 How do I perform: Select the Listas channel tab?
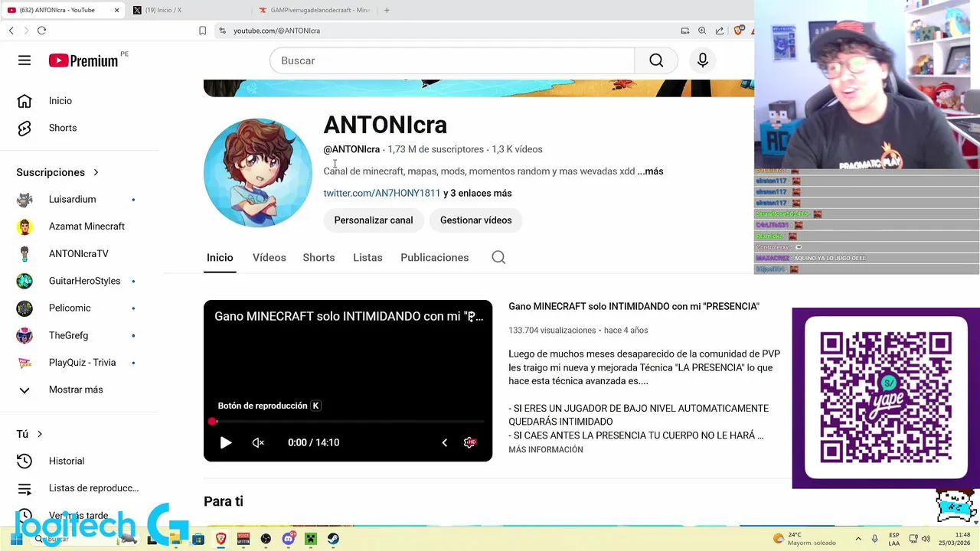367,258
